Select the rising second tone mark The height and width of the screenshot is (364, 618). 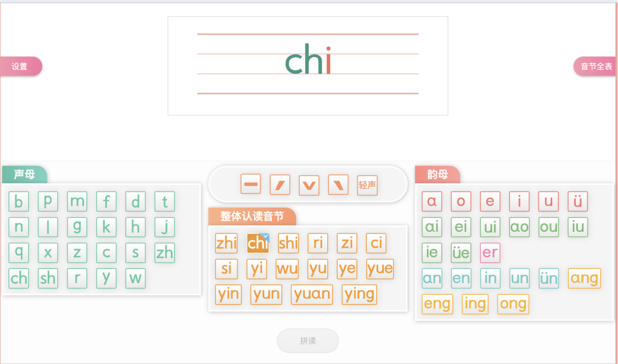point(279,184)
